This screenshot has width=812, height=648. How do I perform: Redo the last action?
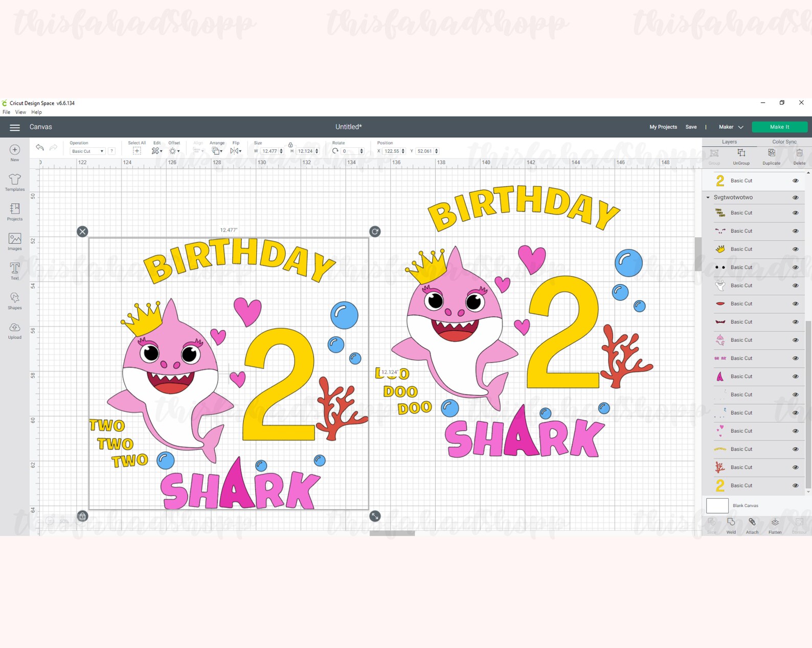[x=53, y=148]
